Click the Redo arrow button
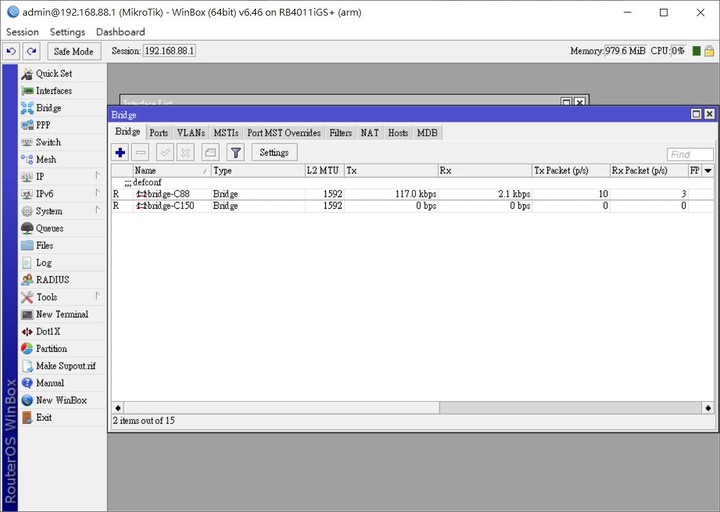720x512 pixels. coord(32,51)
